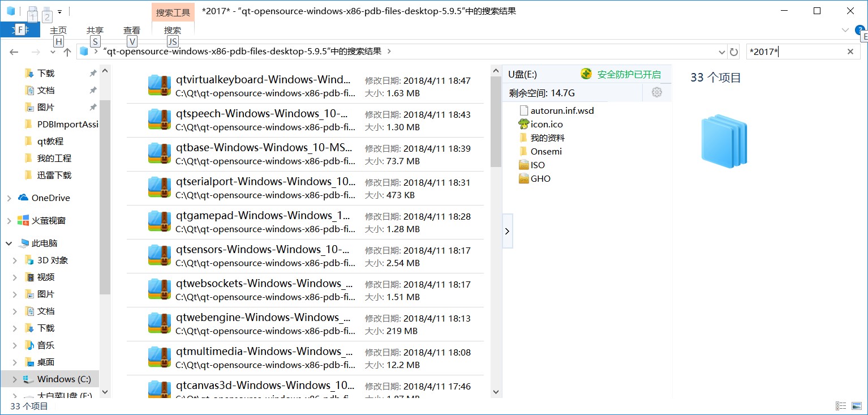
Task: Click the qtwebsockets archive file icon
Action: [x=160, y=289]
